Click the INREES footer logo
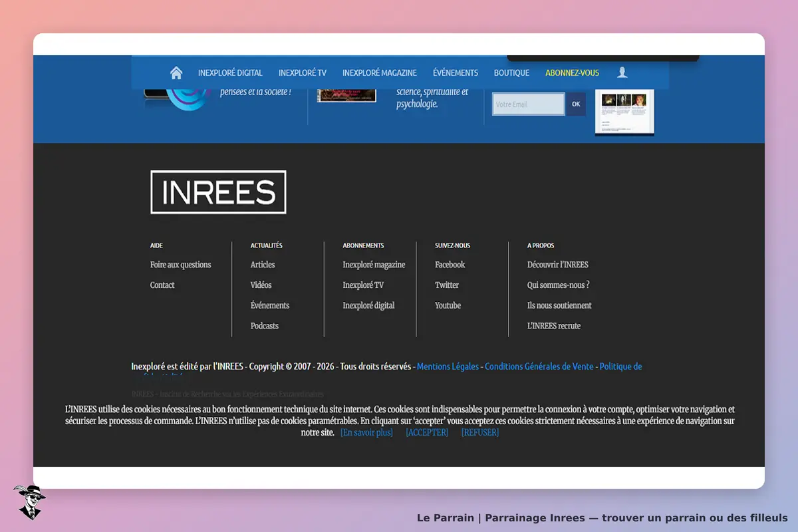The height and width of the screenshot is (532, 798). coord(218,192)
